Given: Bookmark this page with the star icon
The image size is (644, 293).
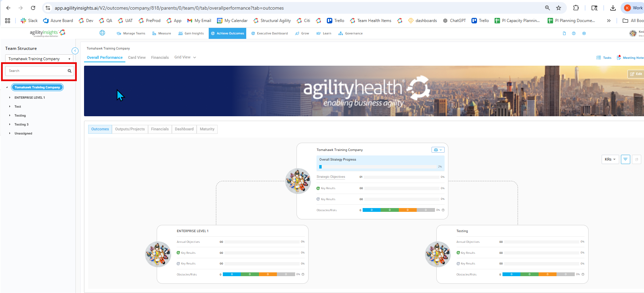Looking at the screenshot, I should (559, 8).
